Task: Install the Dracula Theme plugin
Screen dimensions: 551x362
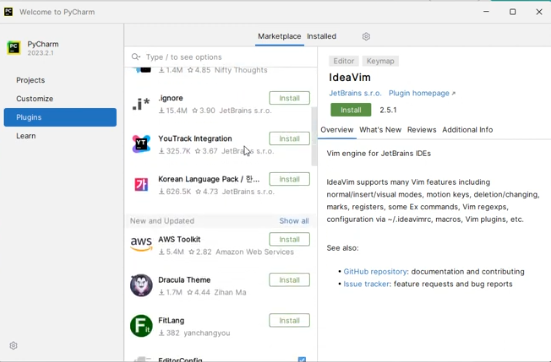Action: [290, 280]
